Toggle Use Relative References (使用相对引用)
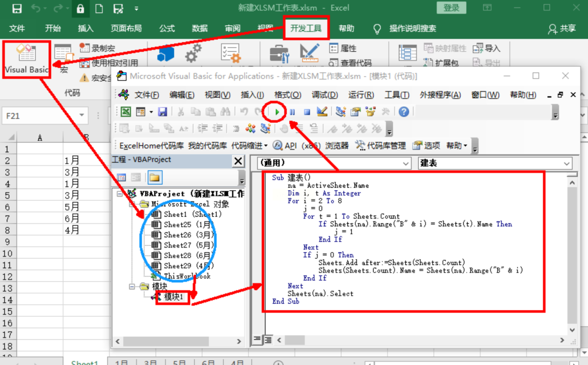The height and width of the screenshot is (365, 588). (x=109, y=63)
